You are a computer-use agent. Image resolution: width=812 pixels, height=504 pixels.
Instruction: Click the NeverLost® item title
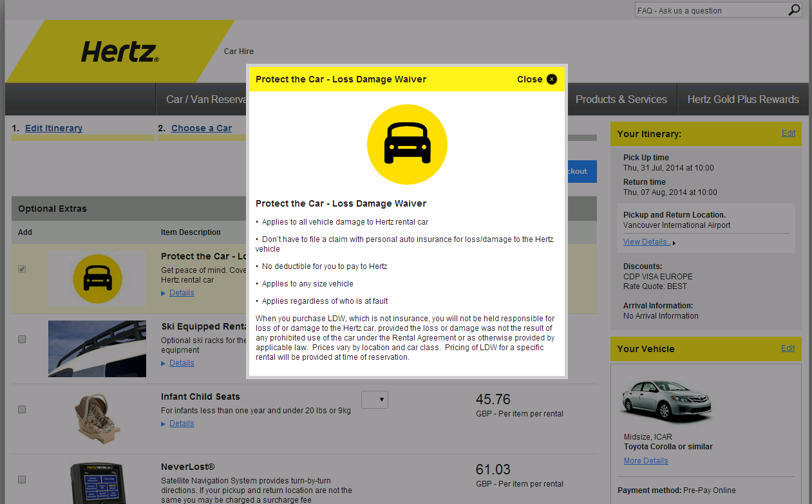[x=188, y=467]
